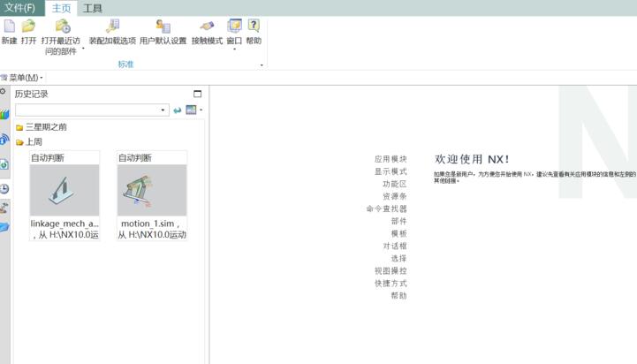Click the Command Finder (命令查找器) link
The width and height of the screenshot is (637, 364).
click(386, 209)
